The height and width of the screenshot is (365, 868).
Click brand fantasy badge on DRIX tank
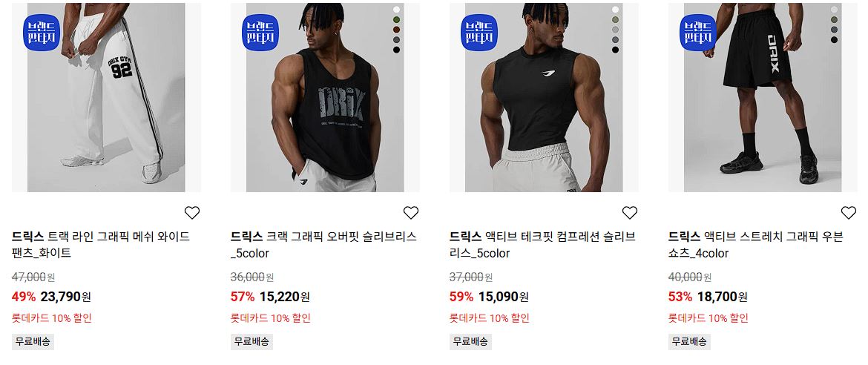click(260, 33)
